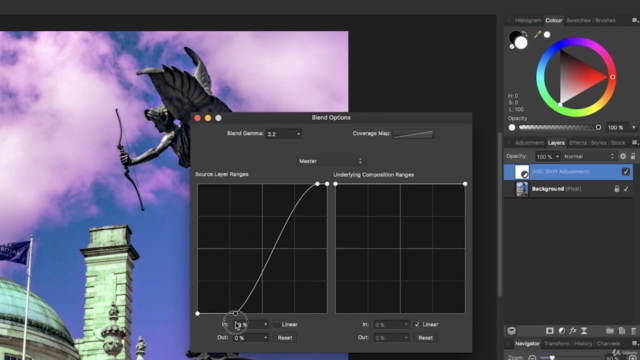Add a live filter hourglass icon
The width and height of the screenshot is (640, 360).
pos(584,331)
